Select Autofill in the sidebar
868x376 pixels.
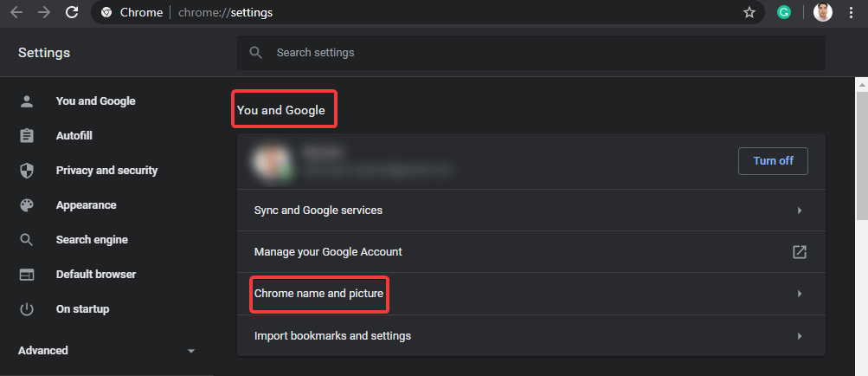[74, 136]
